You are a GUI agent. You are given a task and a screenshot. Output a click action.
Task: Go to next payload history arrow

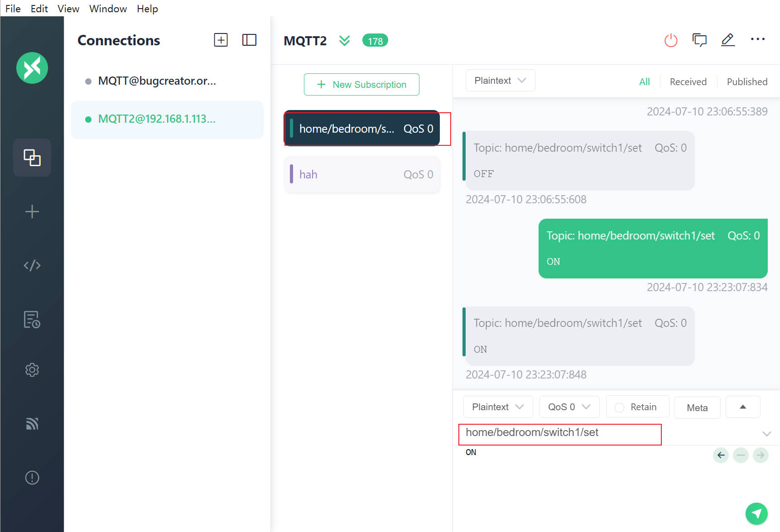[761, 455]
